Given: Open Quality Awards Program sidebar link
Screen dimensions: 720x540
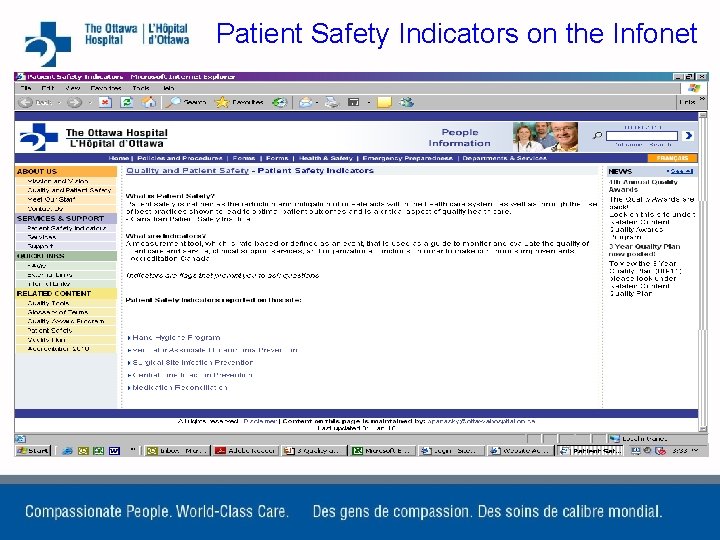Looking at the screenshot, I should point(66,321).
